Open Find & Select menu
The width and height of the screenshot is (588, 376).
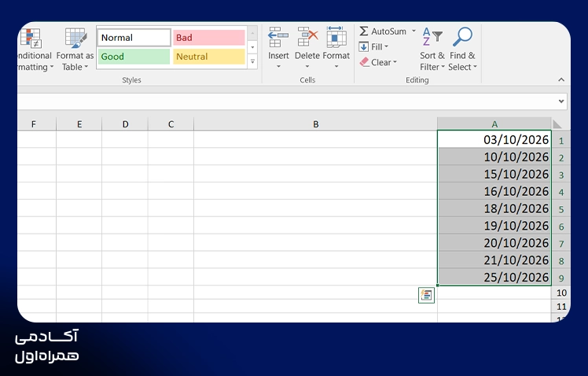[462, 49]
